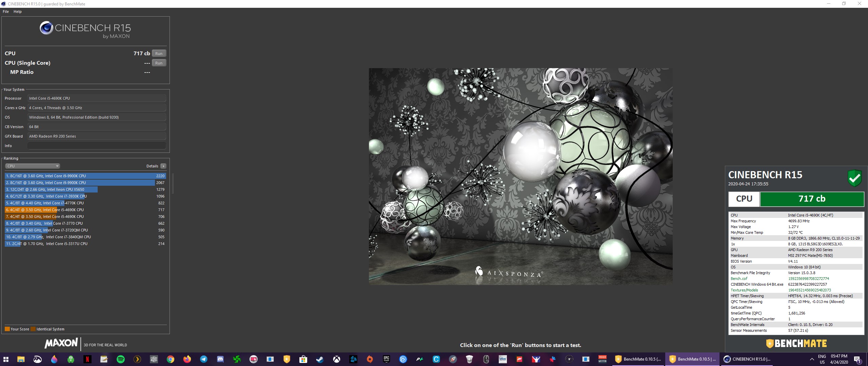
Task: Click the BenchMate 717 cb score bar
Action: [812, 199]
